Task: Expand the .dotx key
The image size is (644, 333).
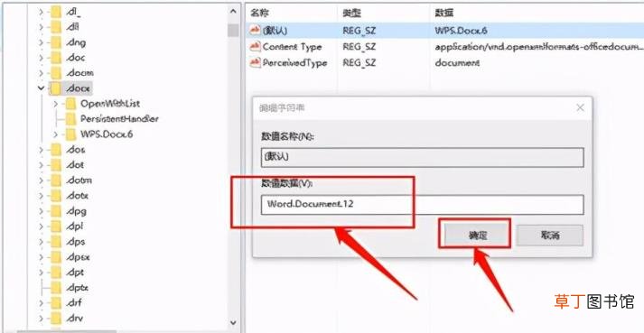Action: 41,196
